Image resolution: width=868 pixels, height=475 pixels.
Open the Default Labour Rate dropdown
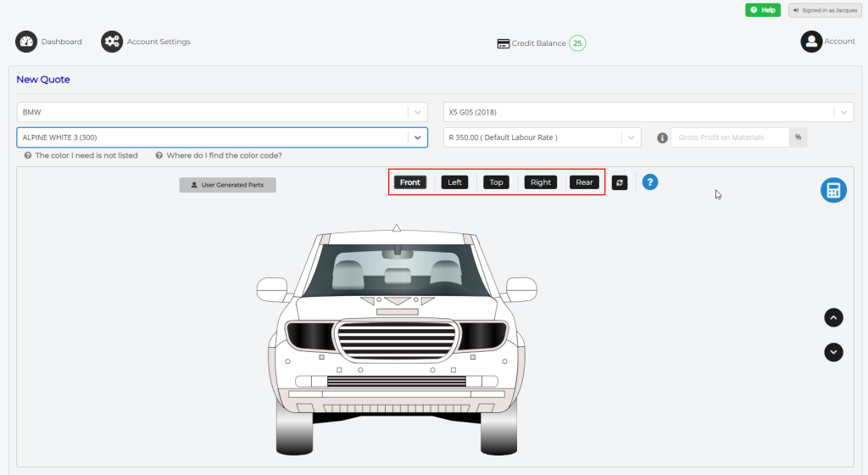(542, 137)
